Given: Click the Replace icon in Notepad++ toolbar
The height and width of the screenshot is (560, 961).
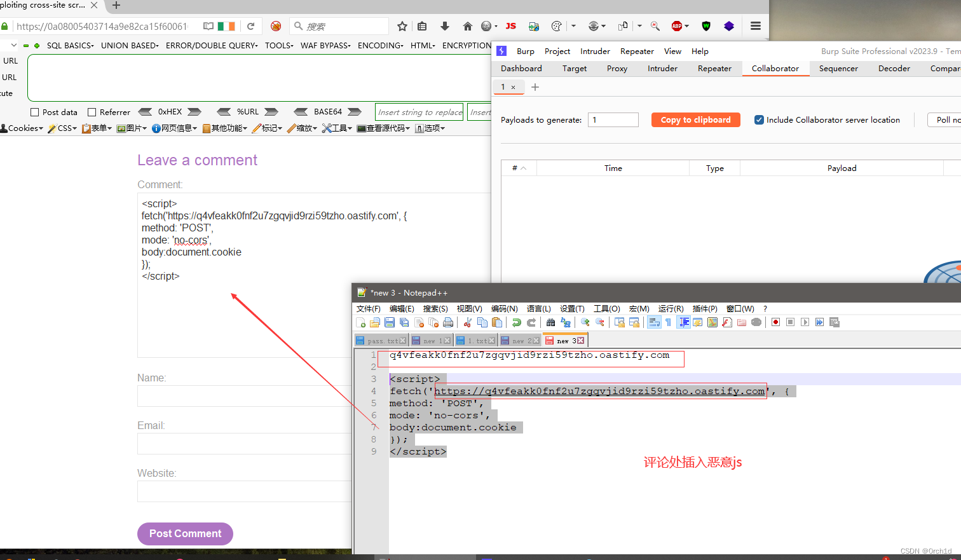Looking at the screenshot, I should pos(566,322).
